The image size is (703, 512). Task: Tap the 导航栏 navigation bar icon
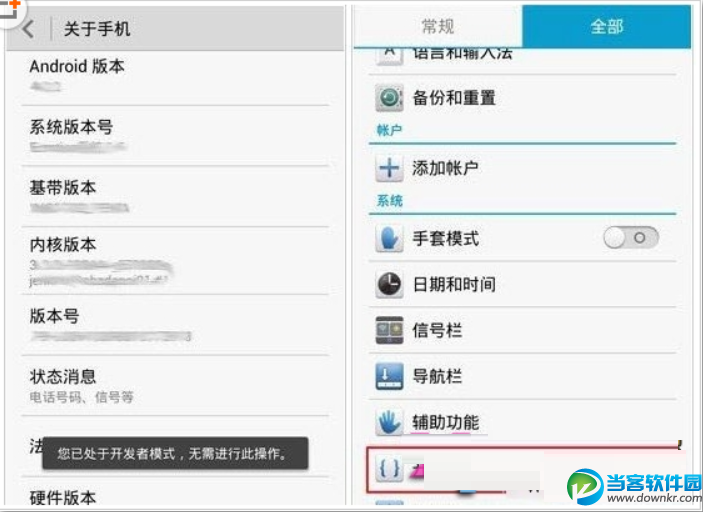click(389, 377)
